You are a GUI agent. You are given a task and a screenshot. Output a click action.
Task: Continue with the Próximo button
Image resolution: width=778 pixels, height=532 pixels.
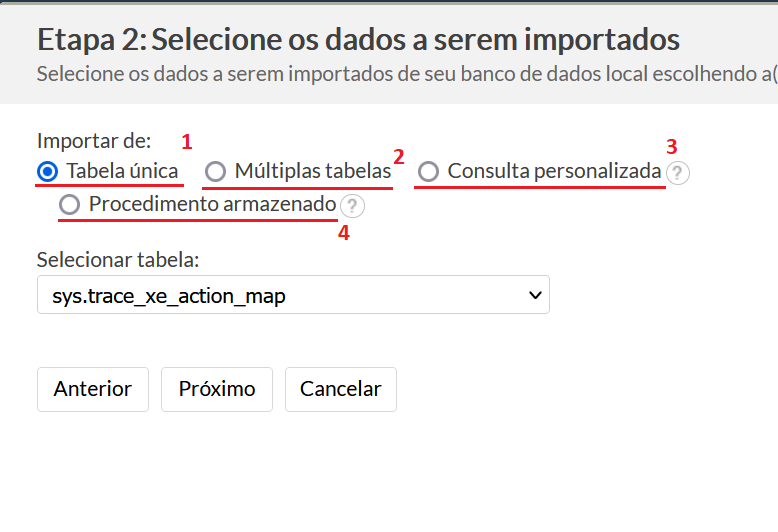[217, 390]
